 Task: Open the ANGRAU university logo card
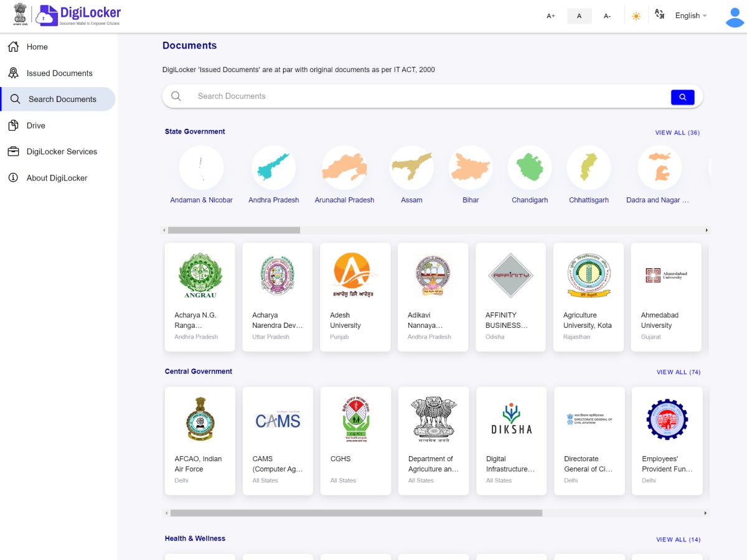click(200, 277)
